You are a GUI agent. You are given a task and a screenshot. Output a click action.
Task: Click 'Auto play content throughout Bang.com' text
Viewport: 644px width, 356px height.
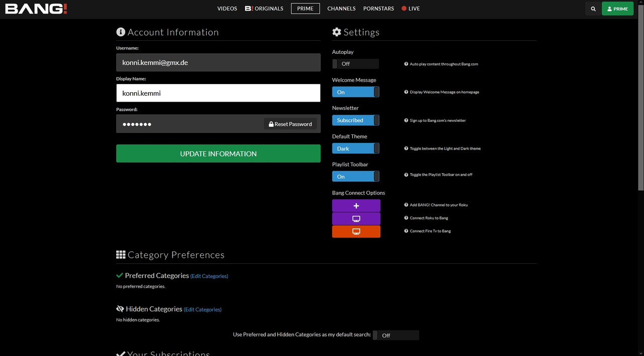[444, 64]
